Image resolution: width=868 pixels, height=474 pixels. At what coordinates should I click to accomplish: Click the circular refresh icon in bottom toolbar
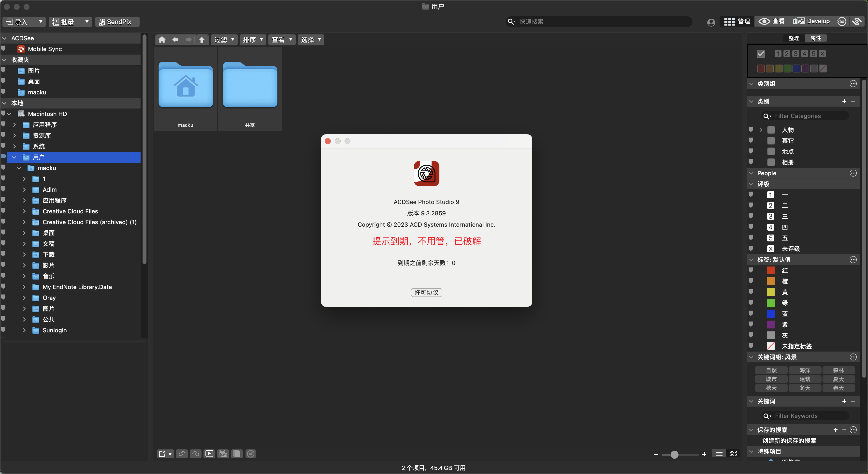[250, 453]
